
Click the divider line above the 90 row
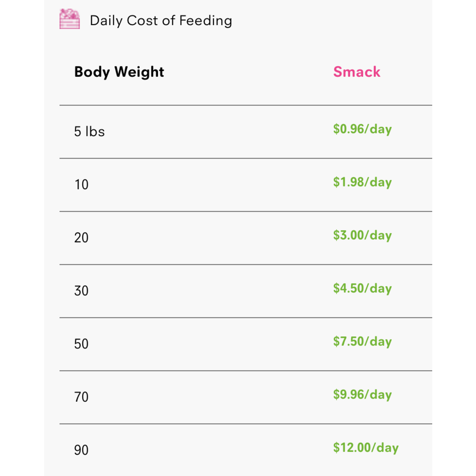point(246,424)
